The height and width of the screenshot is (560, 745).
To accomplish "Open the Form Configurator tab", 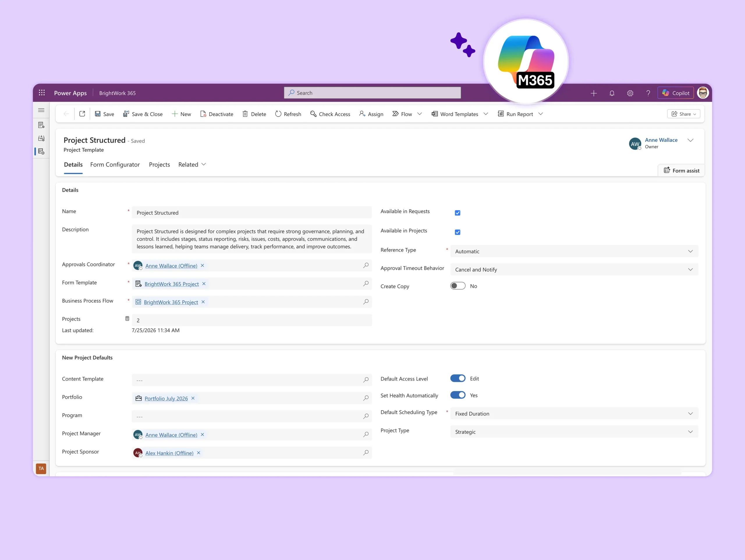I will pyautogui.click(x=115, y=164).
